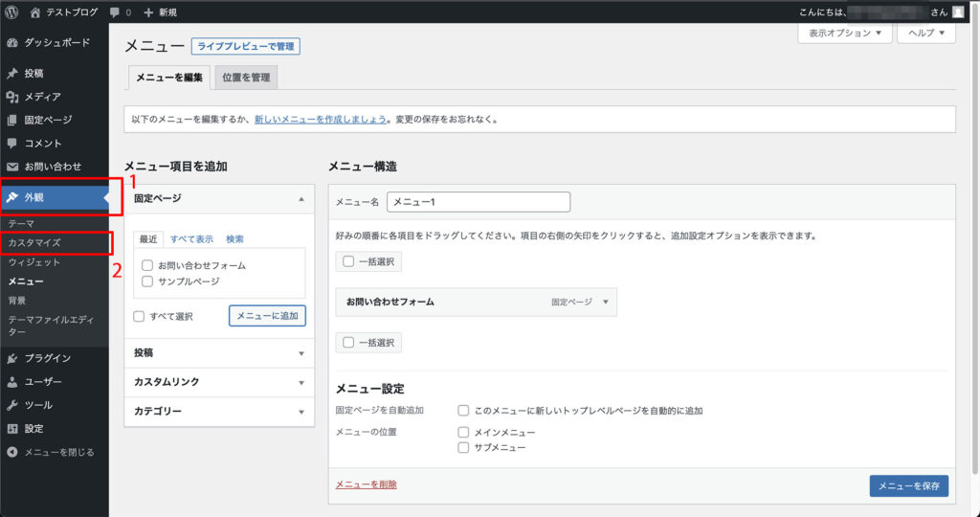The width and height of the screenshot is (980, 517).
Task: Switch to the 検索 tab
Action: coord(235,238)
